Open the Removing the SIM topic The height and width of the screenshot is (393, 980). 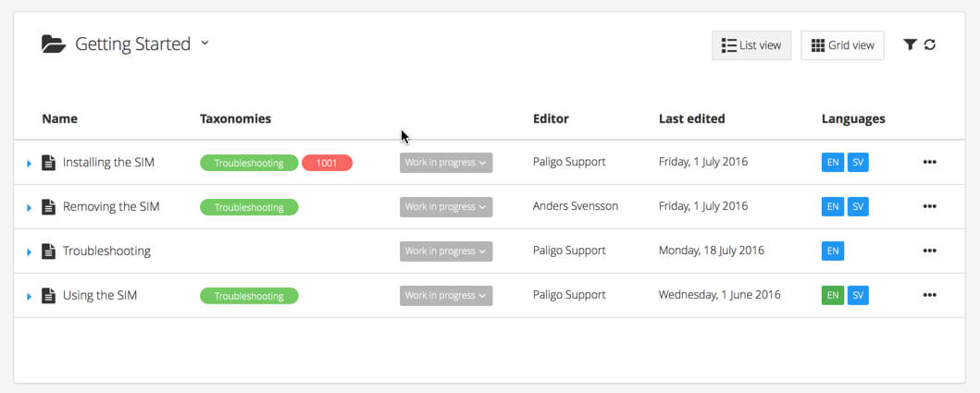(x=111, y=207)
